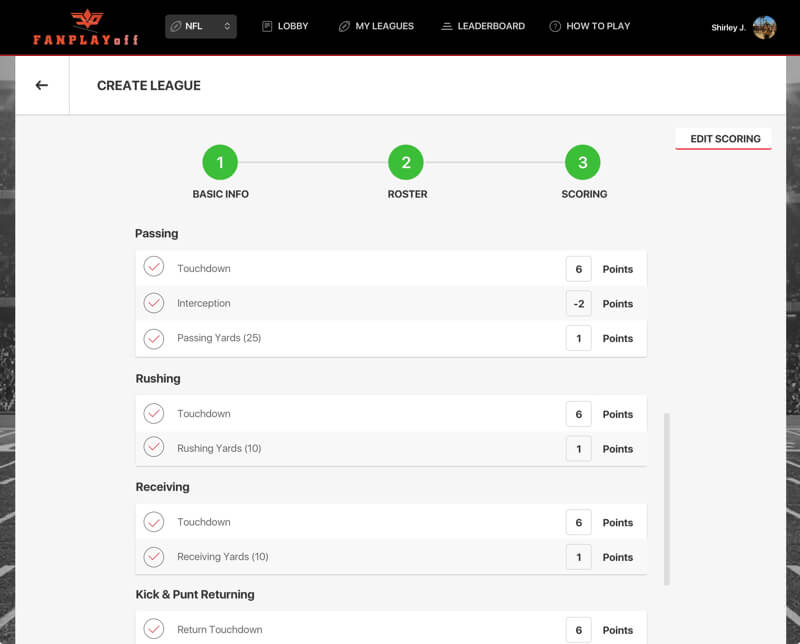Toggle Receiving Yards (10) checkbox

pyautogui.click(x=154, y=557)
